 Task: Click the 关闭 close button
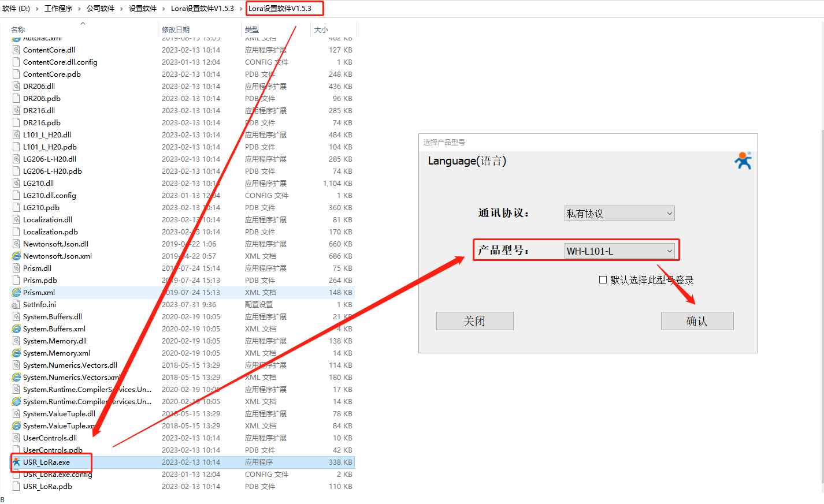click(x=474, y=321)
